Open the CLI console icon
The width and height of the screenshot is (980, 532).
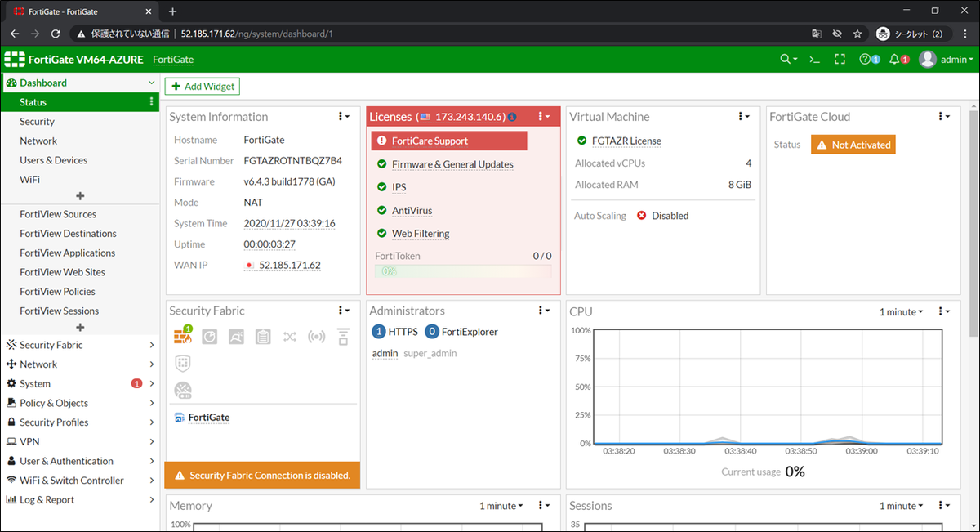(814, 60)
